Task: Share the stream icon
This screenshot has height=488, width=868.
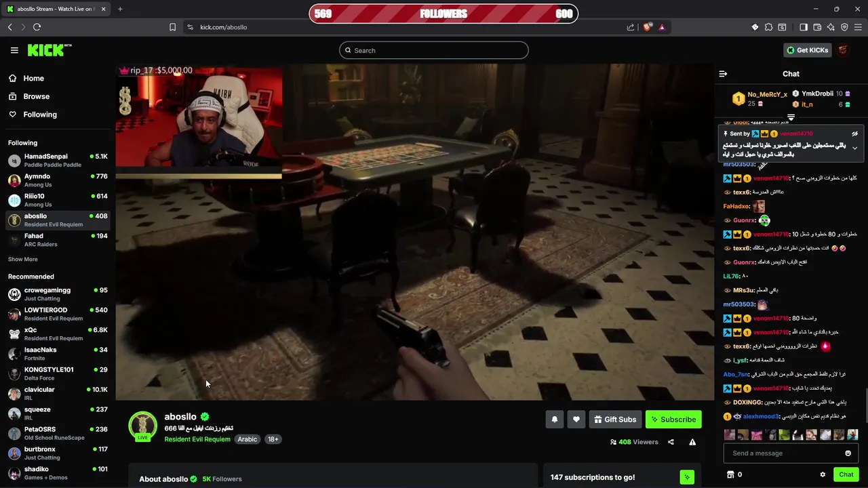Action: coord(671,442)
